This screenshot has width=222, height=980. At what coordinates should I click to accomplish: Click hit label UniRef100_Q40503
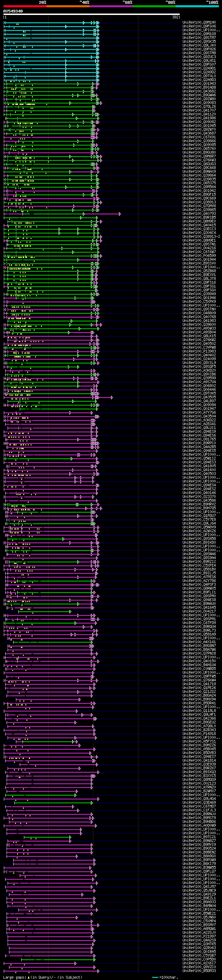pos(199,473)
